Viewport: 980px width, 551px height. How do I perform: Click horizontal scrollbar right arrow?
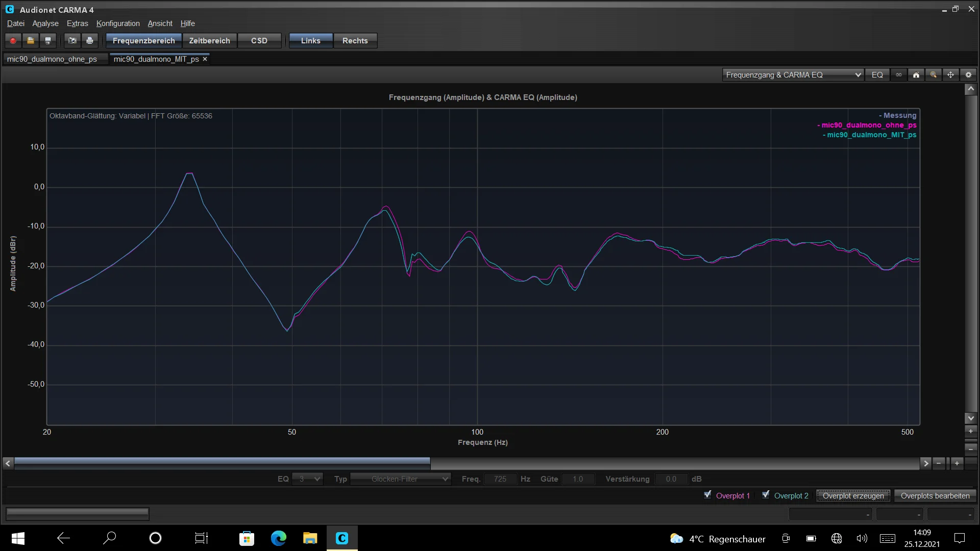tap(926, 463)
